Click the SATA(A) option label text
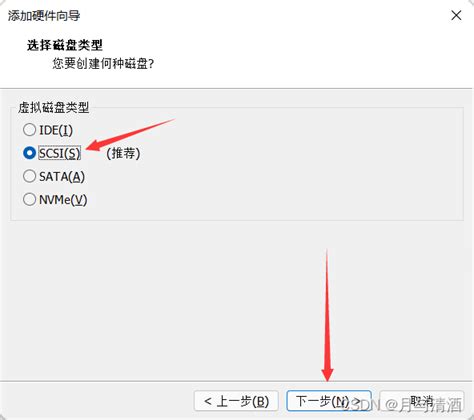Screen dimensions: 474x420 click(x=62, y=177)
